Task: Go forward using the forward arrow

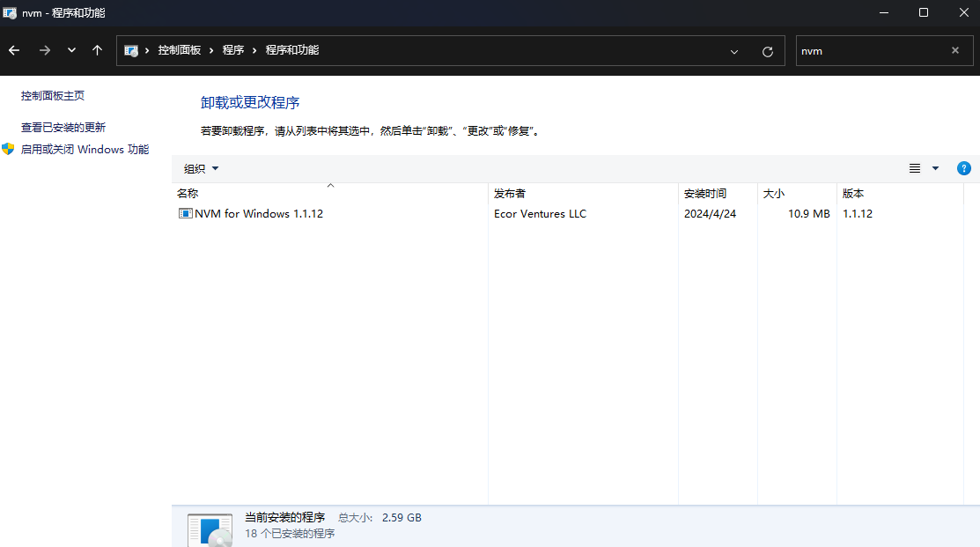Action: tap(44, 50)
